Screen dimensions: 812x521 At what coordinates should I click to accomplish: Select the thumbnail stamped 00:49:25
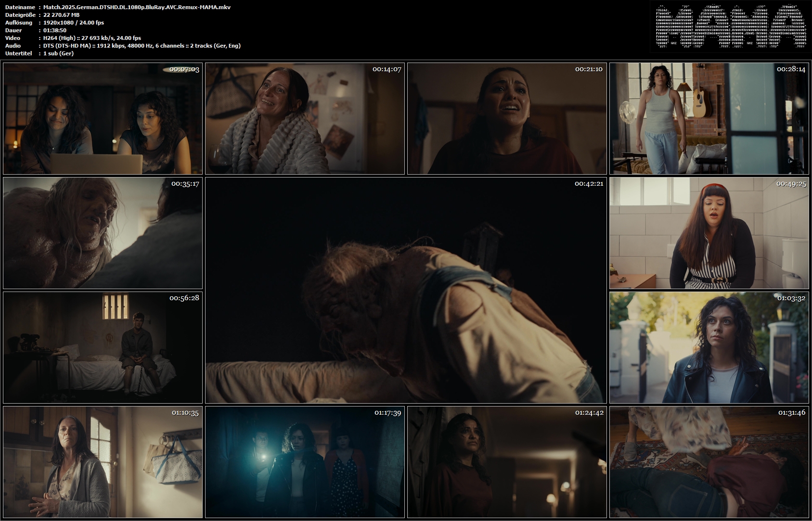[709, 233]
